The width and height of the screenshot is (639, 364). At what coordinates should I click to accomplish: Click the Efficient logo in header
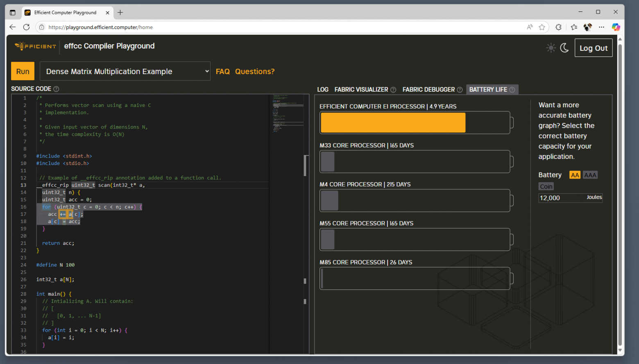tap(36, 46)
